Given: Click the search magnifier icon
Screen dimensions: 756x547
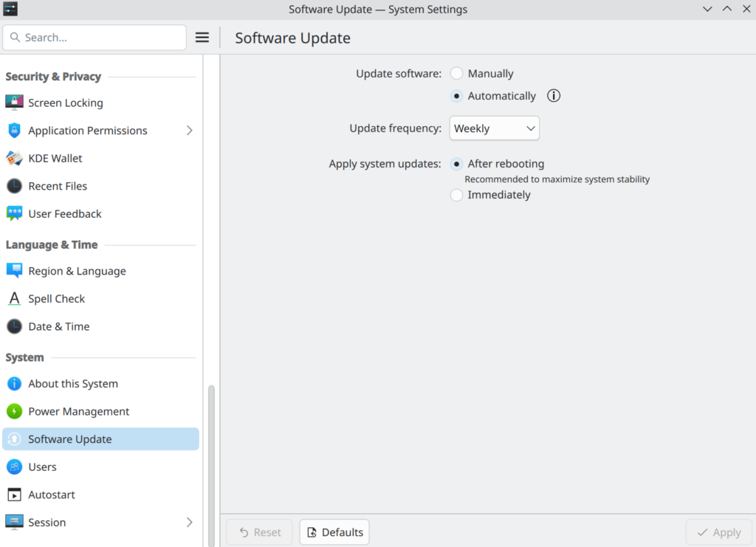Looking at the screenshot, I should coord(16,38).
